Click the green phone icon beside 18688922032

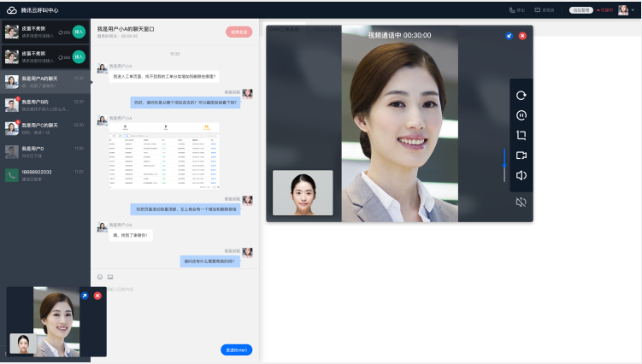click(x=11, y=175)
